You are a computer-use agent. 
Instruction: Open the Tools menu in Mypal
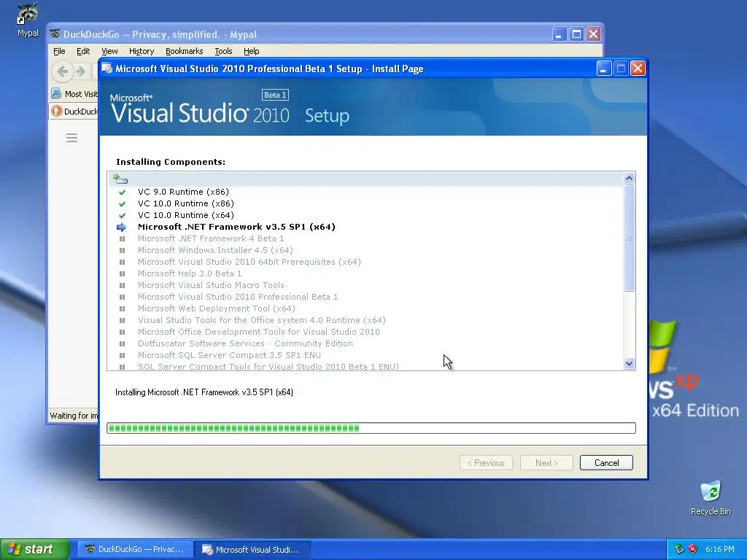click(223, 51)
